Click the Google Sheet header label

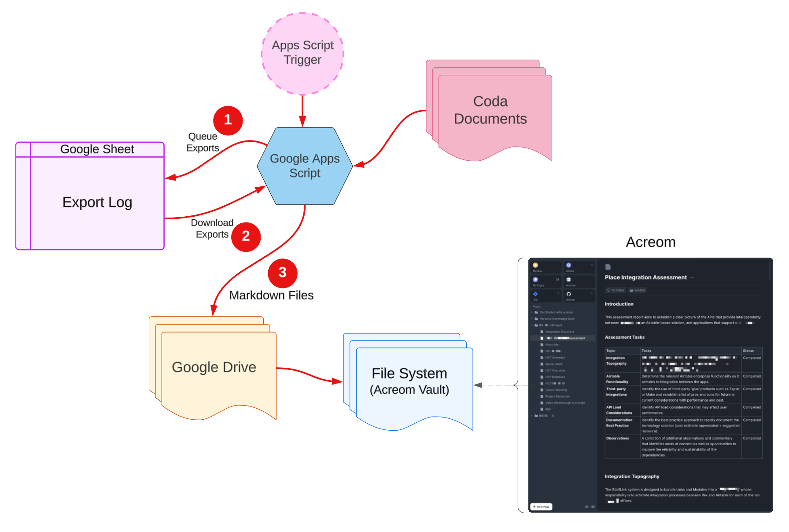(97, 149)
